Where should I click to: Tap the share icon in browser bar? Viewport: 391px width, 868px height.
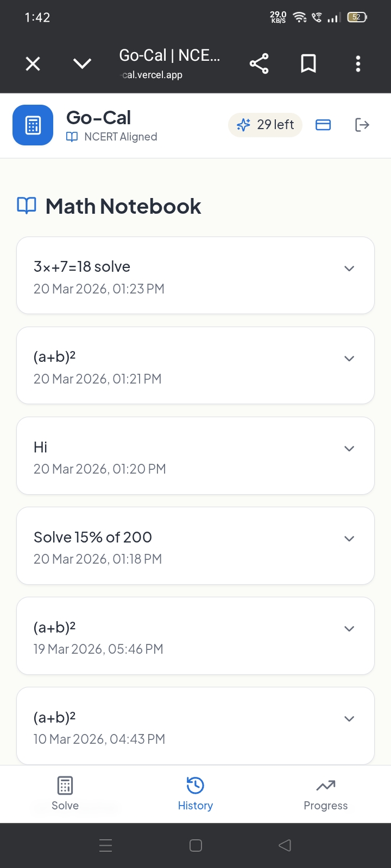coord(259,64)
